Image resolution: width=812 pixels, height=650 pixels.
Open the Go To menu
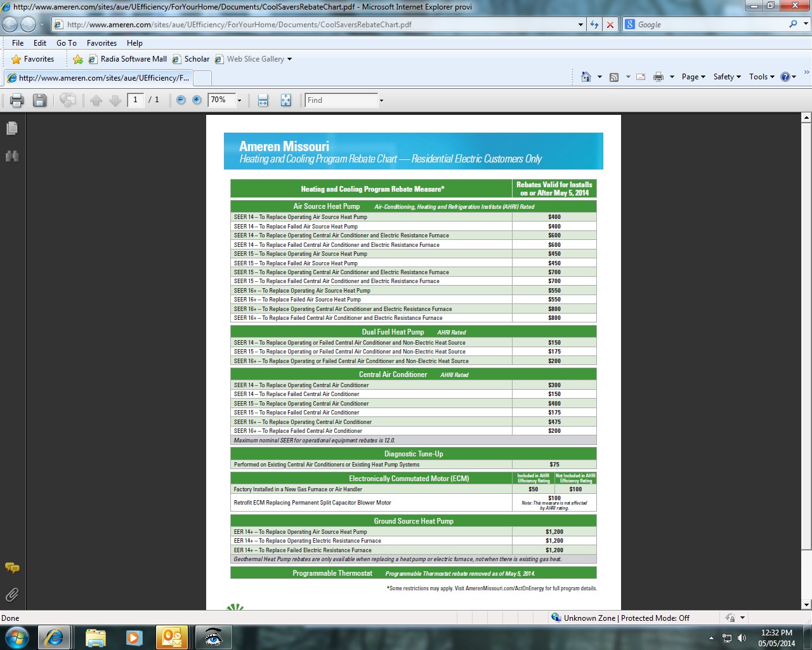[66, 43]
